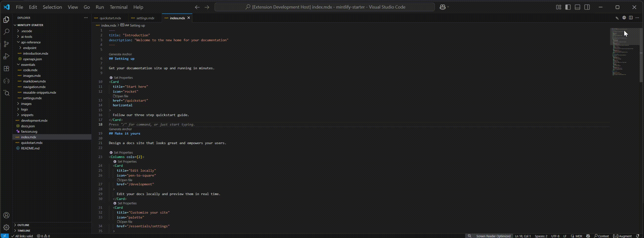Open README.md in the Explorer
Screen dimensions: 644x238
pyautogui.click(x=30, y=148)
